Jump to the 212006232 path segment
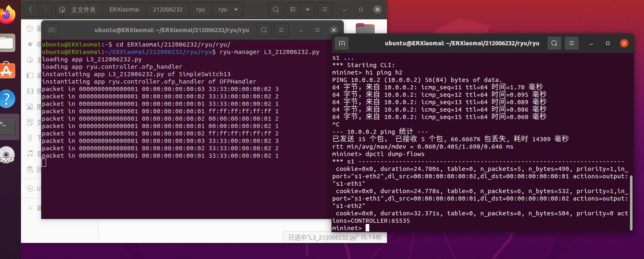This screenshot has height=259, width=644. pyautogui.click(x=167, y=9)
